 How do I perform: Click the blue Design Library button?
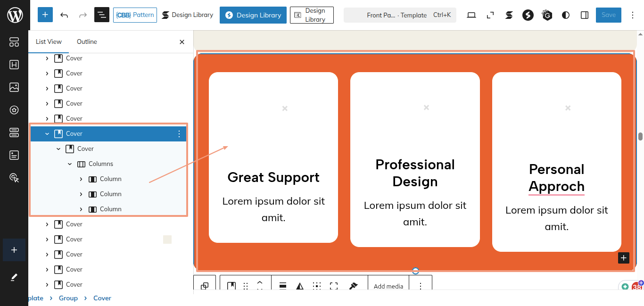coord(253,15)
